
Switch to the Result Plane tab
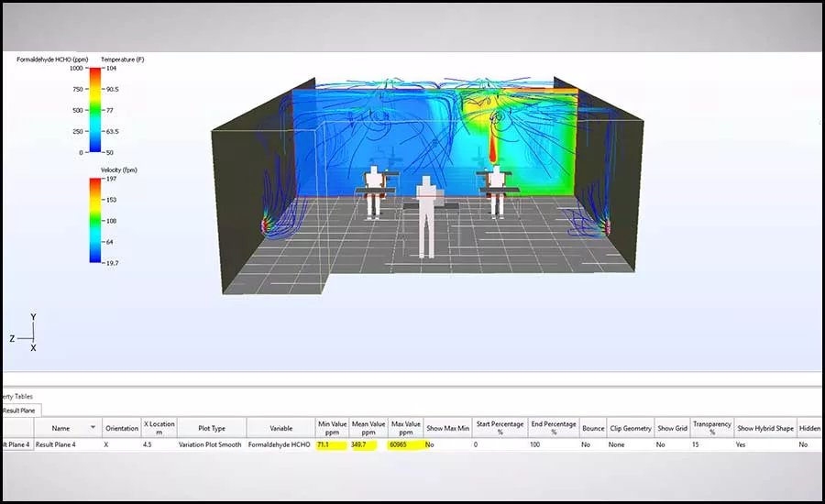(19, 411)
